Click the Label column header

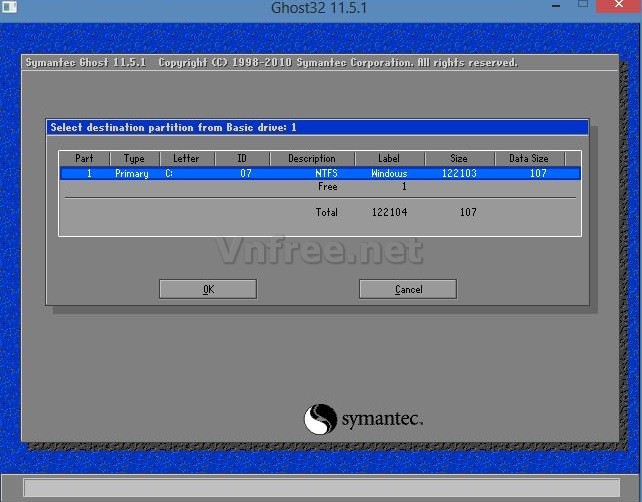point(389,158)
